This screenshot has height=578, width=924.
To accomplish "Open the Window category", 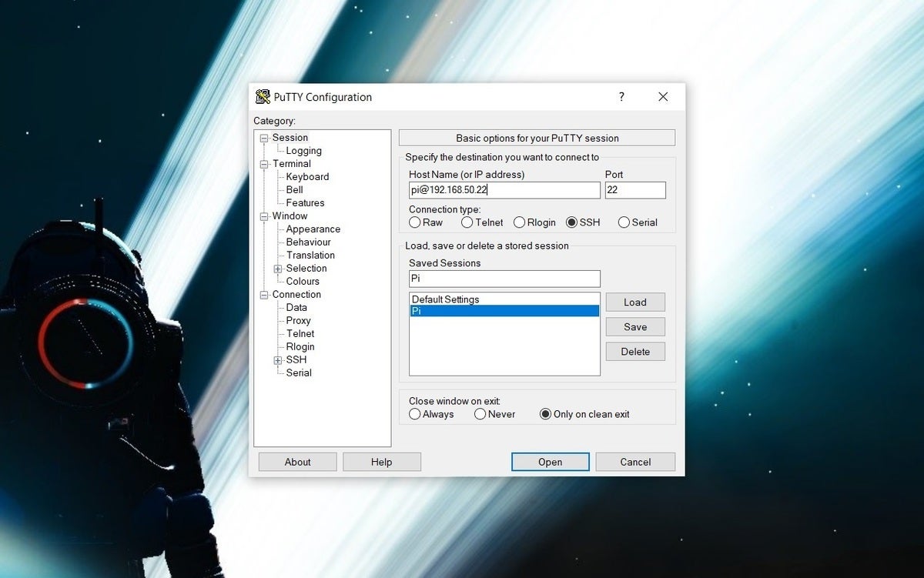I will tap(290, 216).
